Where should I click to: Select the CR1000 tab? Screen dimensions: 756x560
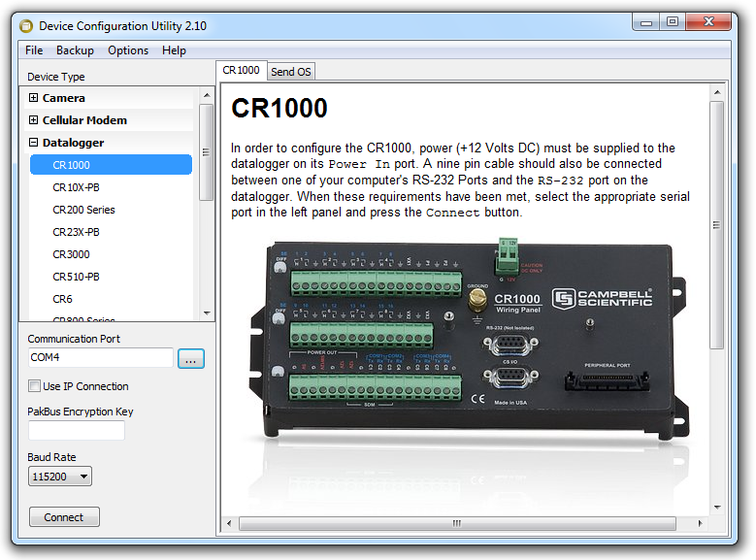241,71
